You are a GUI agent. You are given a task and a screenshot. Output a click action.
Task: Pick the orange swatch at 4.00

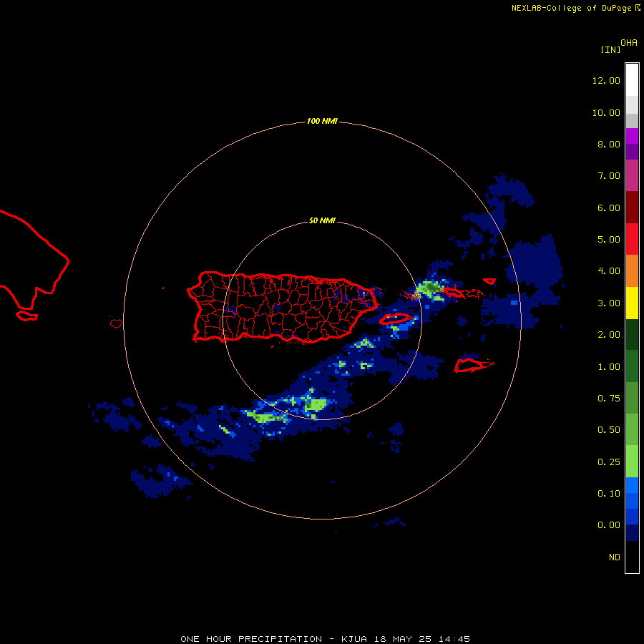click(x=632, y=271)
